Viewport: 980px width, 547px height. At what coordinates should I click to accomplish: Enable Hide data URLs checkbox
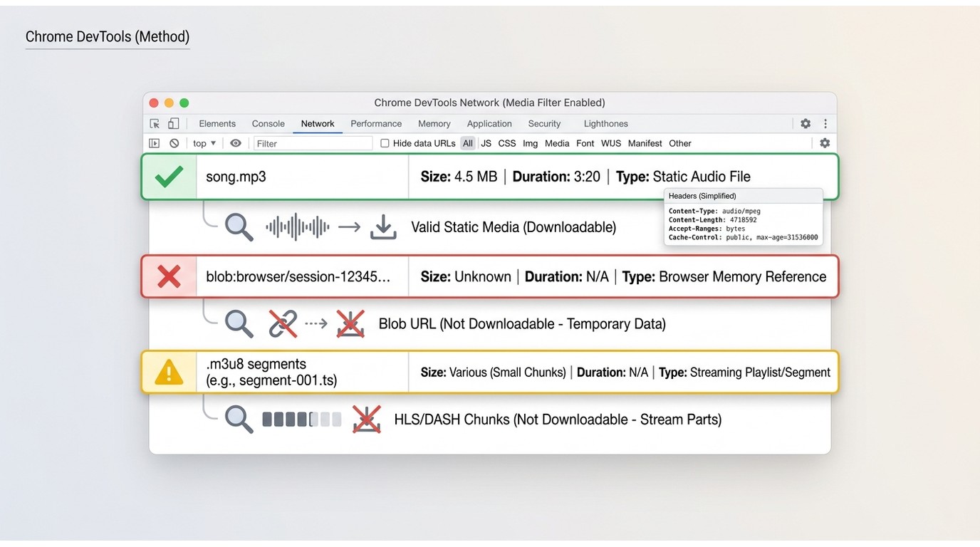click(x=385, y=143)
